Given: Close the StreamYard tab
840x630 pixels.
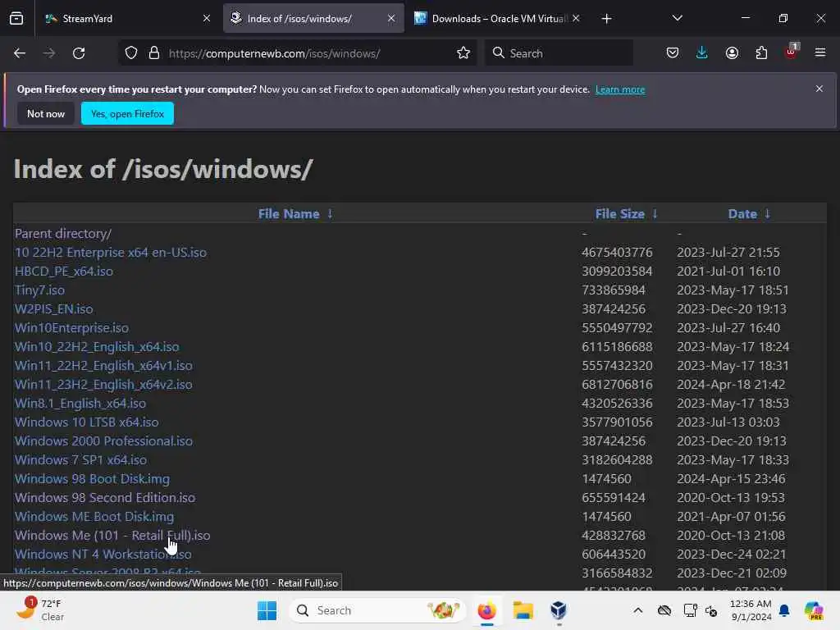Looking at the screenshot, I should 206,19.
